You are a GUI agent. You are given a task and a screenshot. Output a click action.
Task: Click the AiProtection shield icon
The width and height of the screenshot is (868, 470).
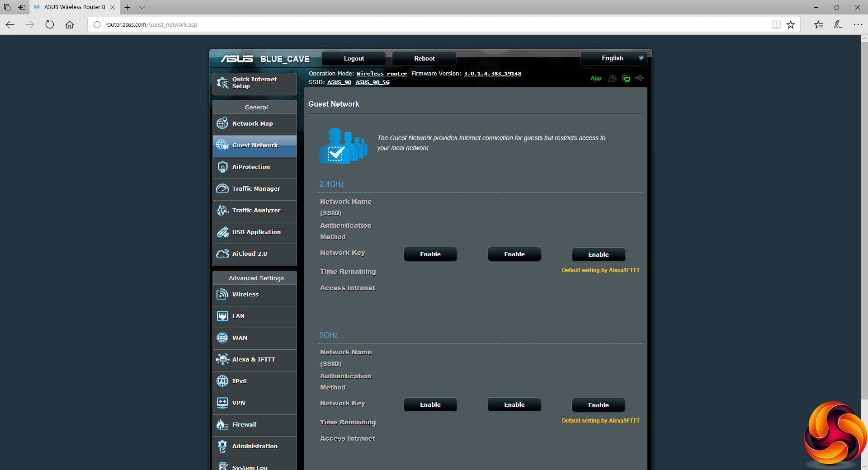(222, 167)
